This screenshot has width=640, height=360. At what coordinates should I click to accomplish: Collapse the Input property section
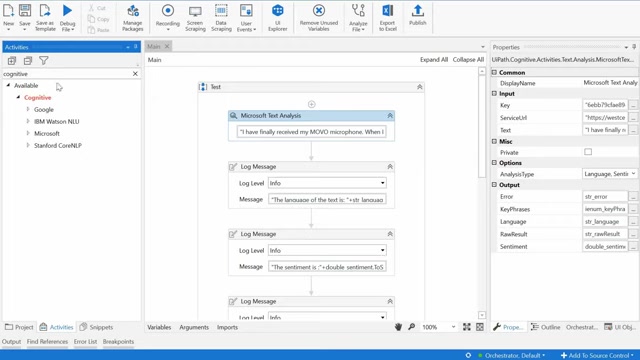(x=494, y=93)
